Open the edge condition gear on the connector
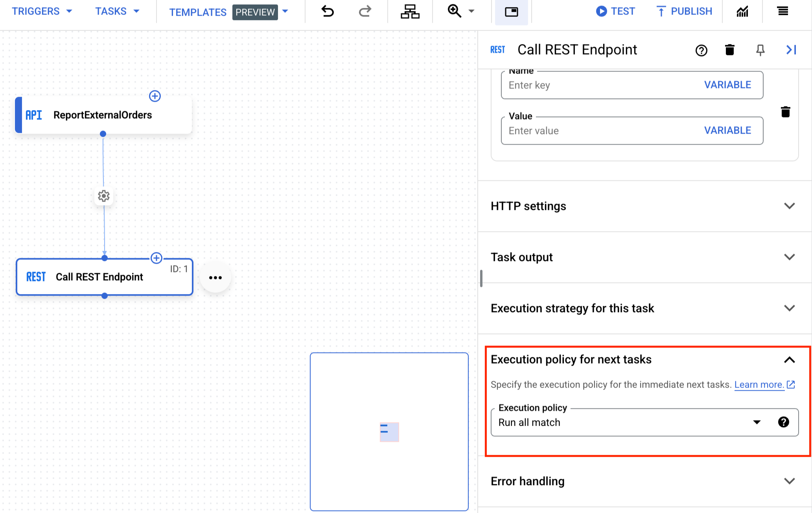Screen dimensions: 812x513 click(x=103, y=196)
